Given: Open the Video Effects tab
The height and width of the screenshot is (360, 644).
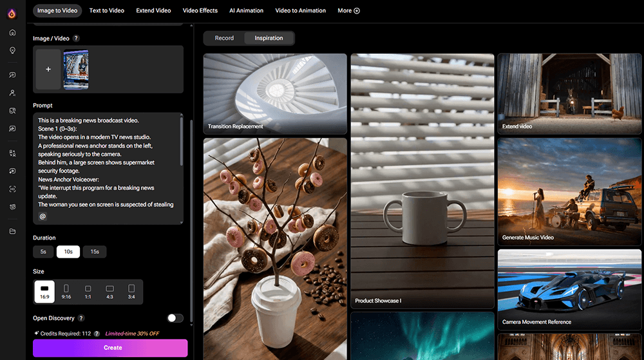Looking at the screenshot, I should (x=200, y=11).
